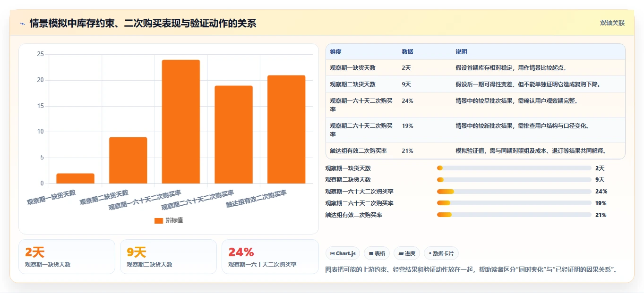The height and width of the screenshot is (293, 644).
Task: Click the 观察期一缺货天数 chart bar
Action: pyautogui.click(x=75, y=178)
